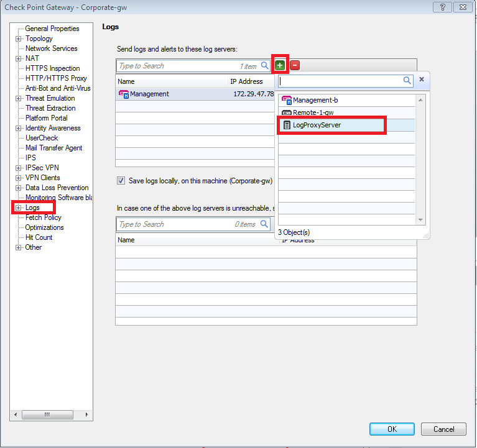
Task: Click the green add log server button
Action: 280,65
